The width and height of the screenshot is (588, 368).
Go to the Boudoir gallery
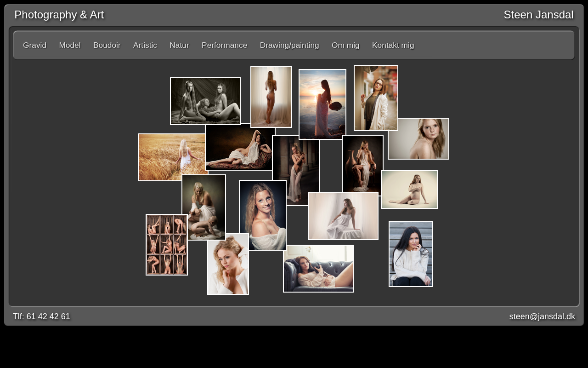point(107,45)
